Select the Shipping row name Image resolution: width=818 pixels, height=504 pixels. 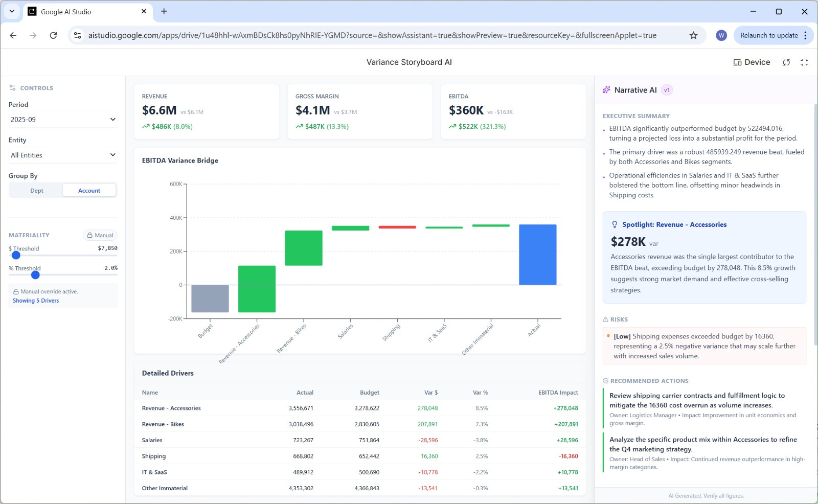(x=154, y=456)
